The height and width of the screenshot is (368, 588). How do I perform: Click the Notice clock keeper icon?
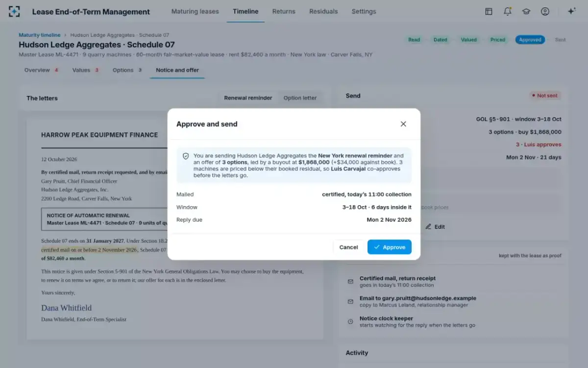350,321
